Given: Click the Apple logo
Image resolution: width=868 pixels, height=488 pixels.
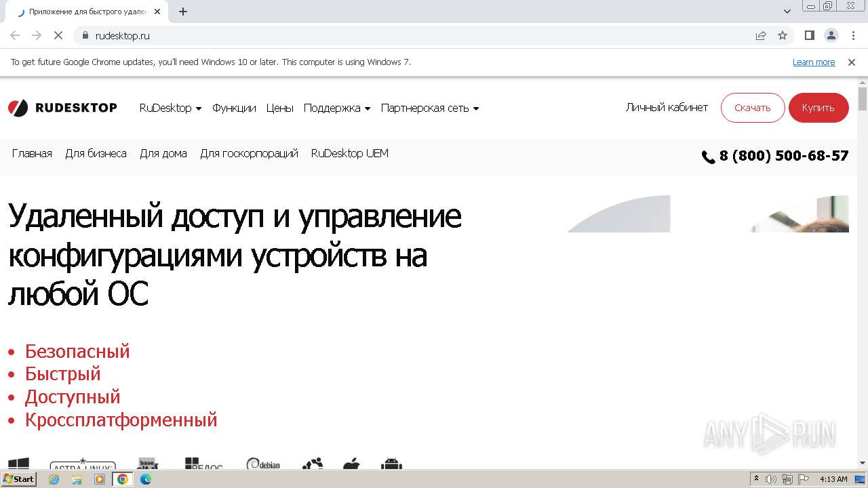Looking at the screenshot, I should pyautogui.click(x=351, y=464).
